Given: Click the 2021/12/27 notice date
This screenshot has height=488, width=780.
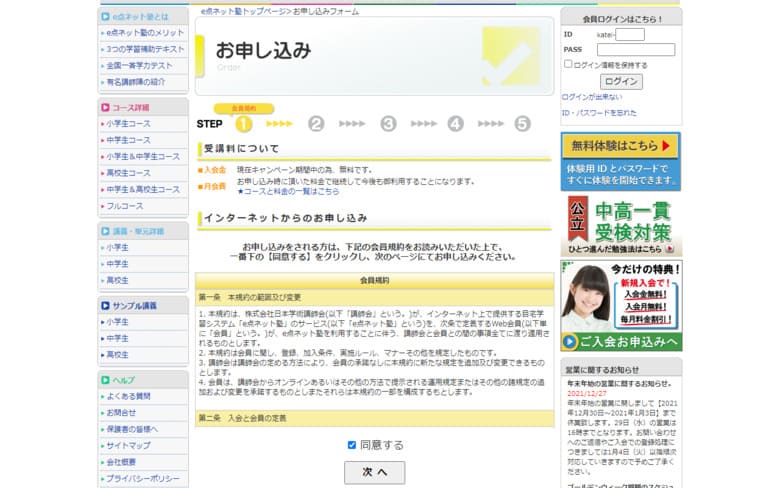Looking at the screenshot, I should pyautogui.click(x=587, y=393).
